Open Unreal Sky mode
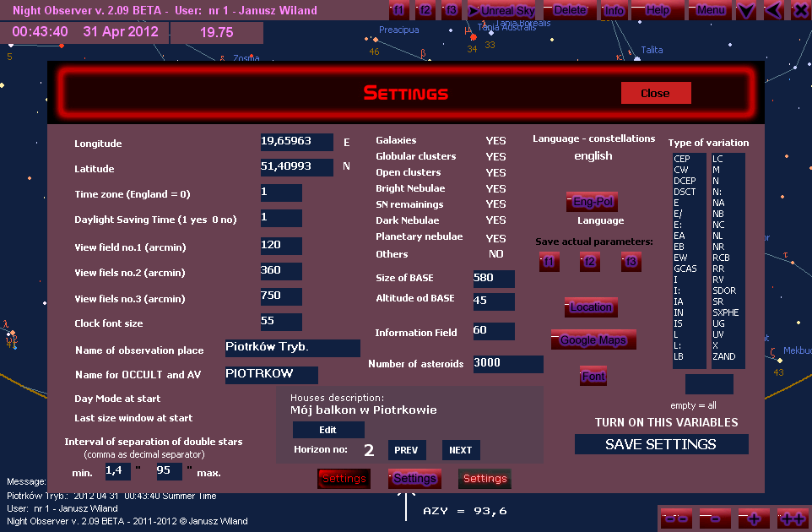This screenshot has height=532, width=812. (x=501, y=10)
